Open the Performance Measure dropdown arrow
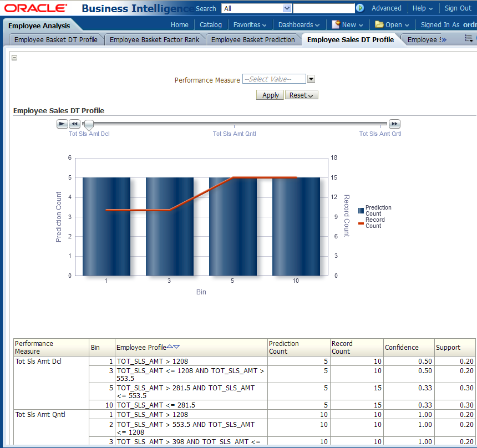The image size is (477, 448). [311, 79]
